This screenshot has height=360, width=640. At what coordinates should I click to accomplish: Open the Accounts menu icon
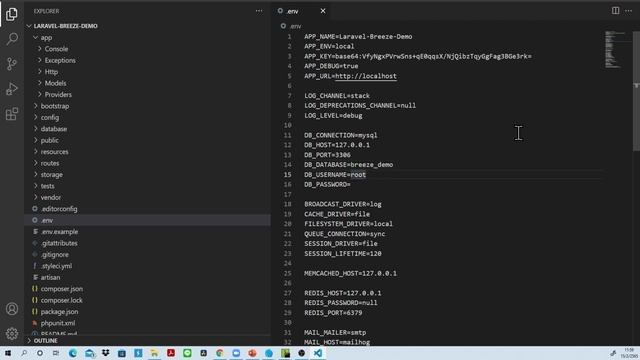12,309
